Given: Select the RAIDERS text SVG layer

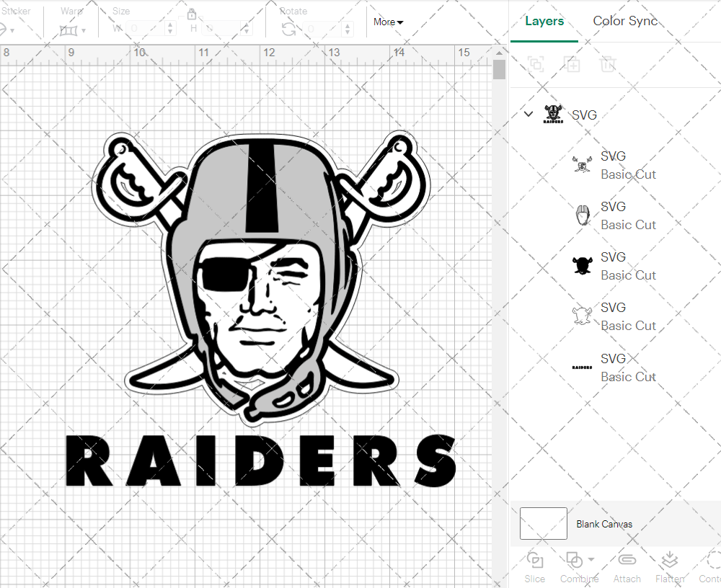Looking at the screenshot, I should pos(615,367).
